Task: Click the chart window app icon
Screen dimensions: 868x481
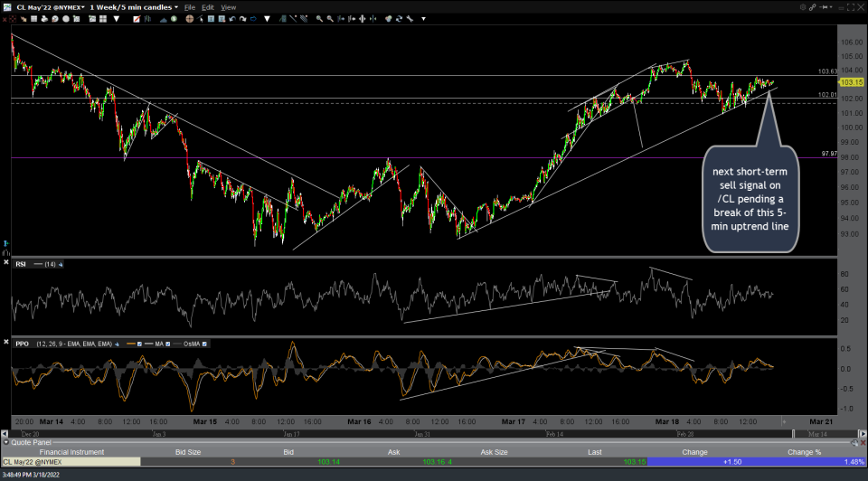Action: [x=6, y=7]
